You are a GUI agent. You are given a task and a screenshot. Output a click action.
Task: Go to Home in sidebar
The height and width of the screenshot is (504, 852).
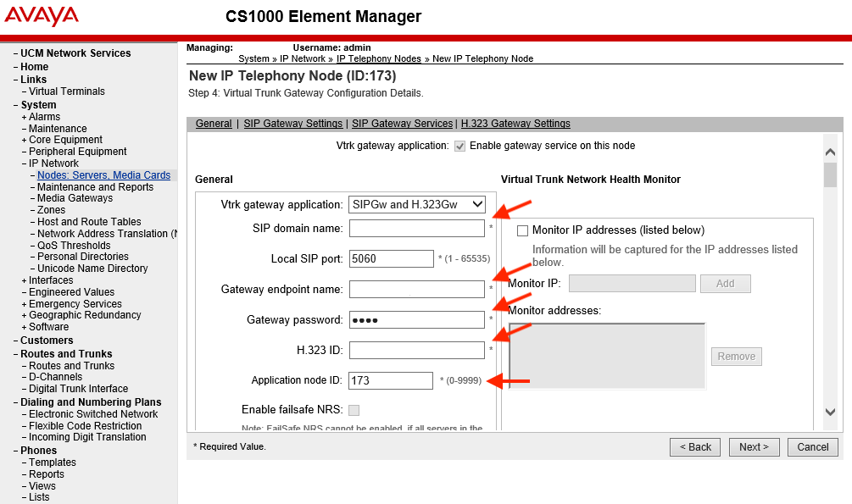click(x=34, y=67)
